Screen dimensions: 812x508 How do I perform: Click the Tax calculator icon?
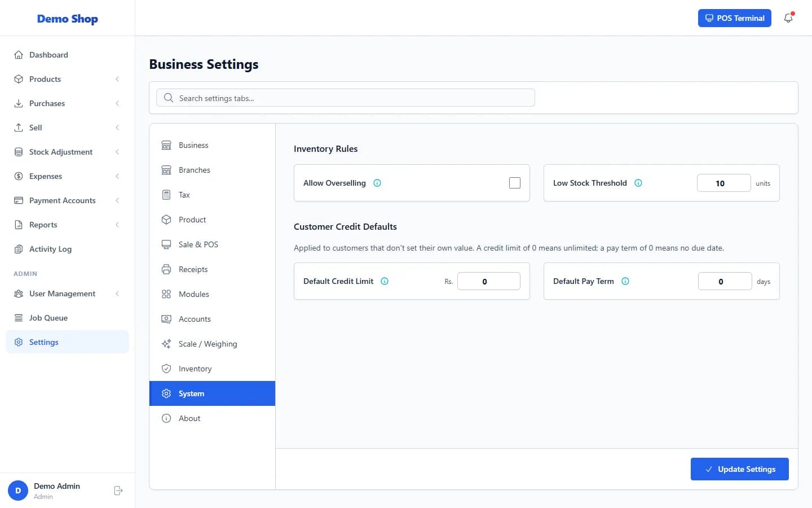166,195
